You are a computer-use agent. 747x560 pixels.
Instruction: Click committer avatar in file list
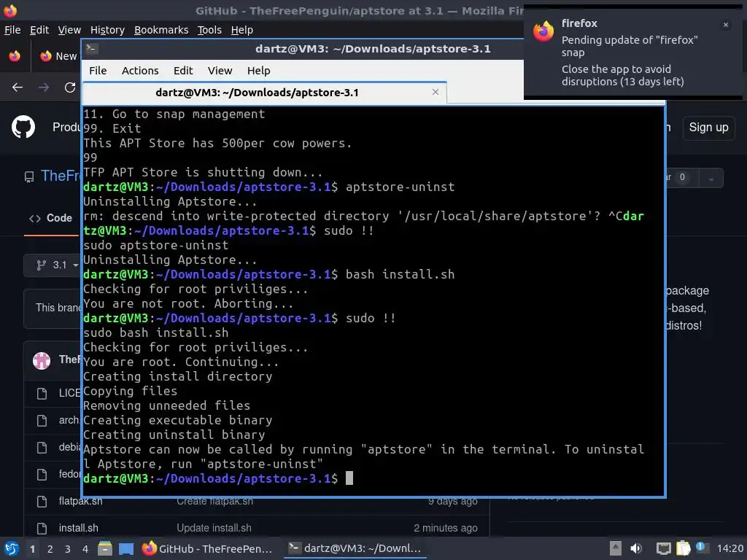(42, 360)
